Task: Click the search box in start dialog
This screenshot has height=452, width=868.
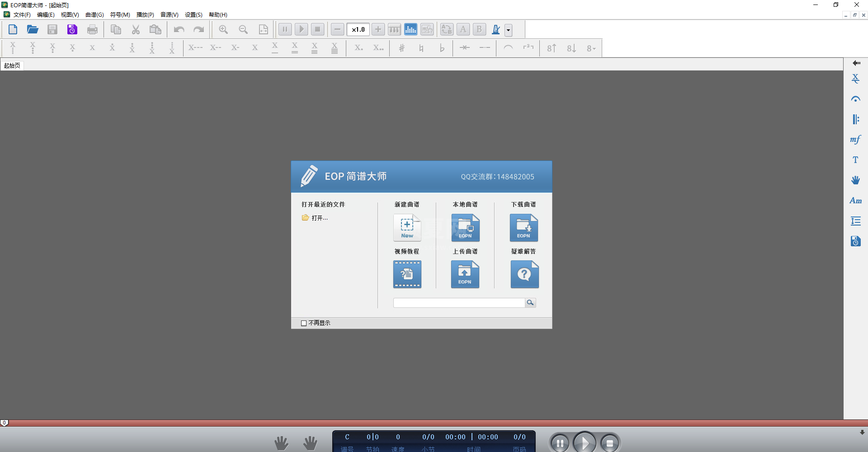Action: point(459,303)
